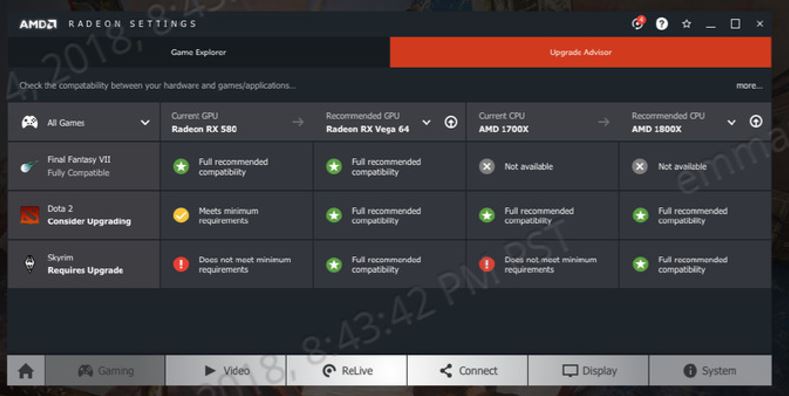The image size is (789, 396).
Task: Select the Skyrim game icon
Action: (30, 264)
